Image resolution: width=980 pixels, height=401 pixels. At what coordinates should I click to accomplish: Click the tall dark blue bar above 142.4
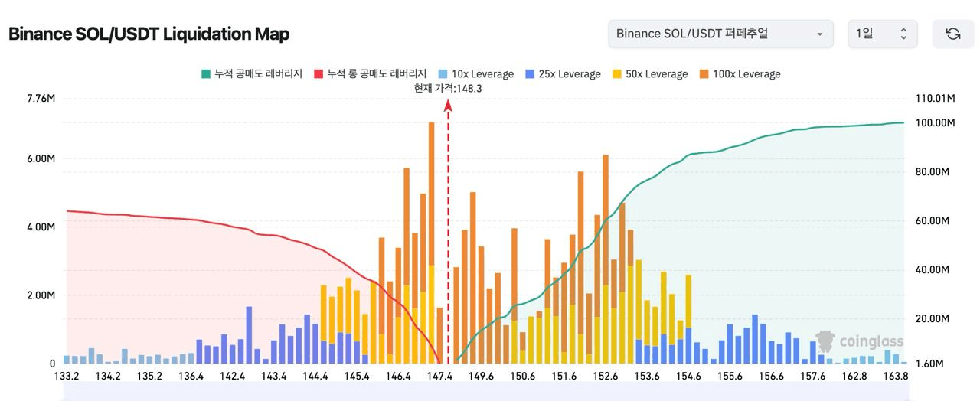click(x=249, y=335)
